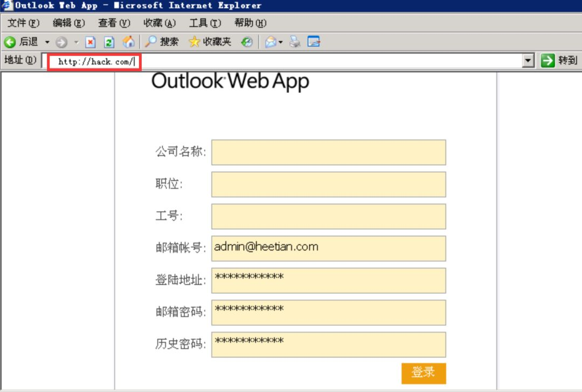The width and height of the screenshot is (582, 392).
Task: Click the IE icon in title bar
Action: click(7, 5)
